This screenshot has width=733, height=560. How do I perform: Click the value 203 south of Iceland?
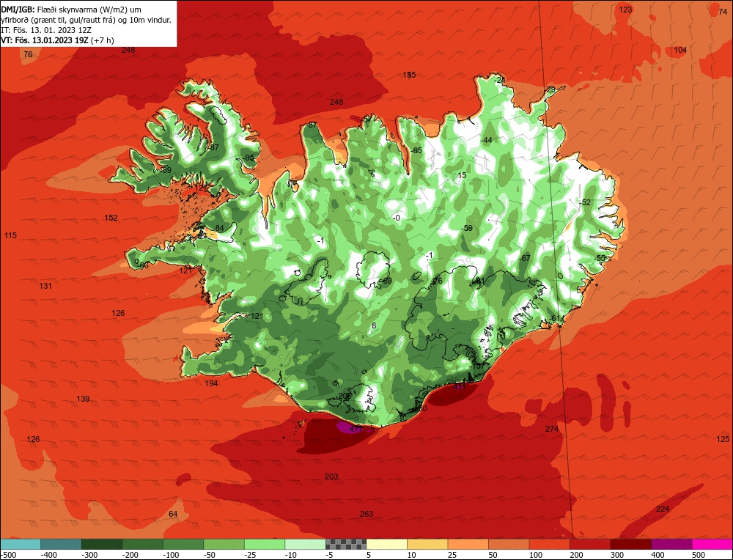pos(331,476)
